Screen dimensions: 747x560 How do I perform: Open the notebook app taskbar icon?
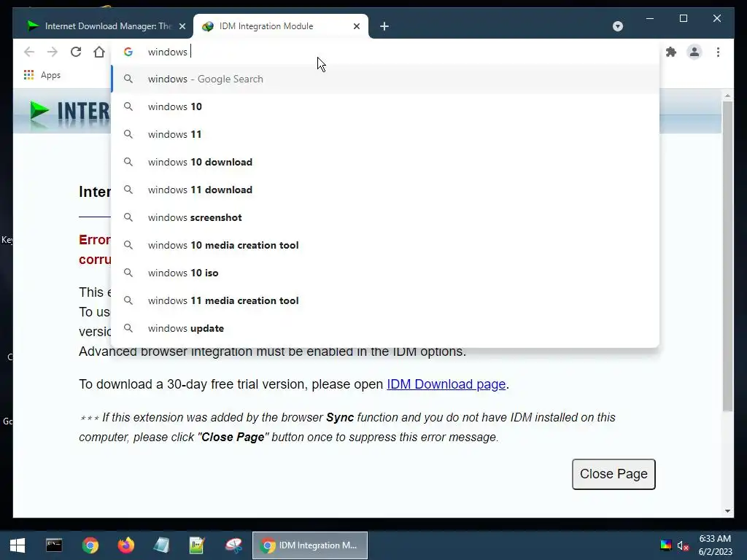(x=161, y=545)
